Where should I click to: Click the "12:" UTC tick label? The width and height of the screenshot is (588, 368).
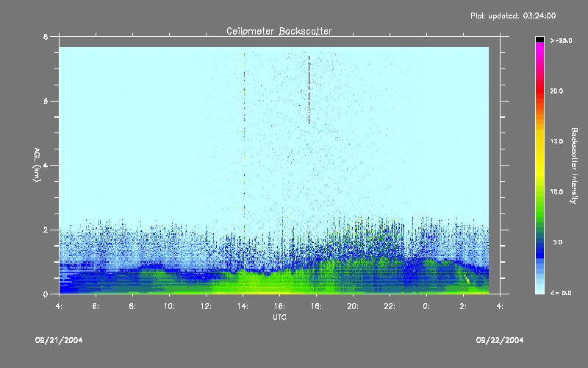click(x=206, y=306)
